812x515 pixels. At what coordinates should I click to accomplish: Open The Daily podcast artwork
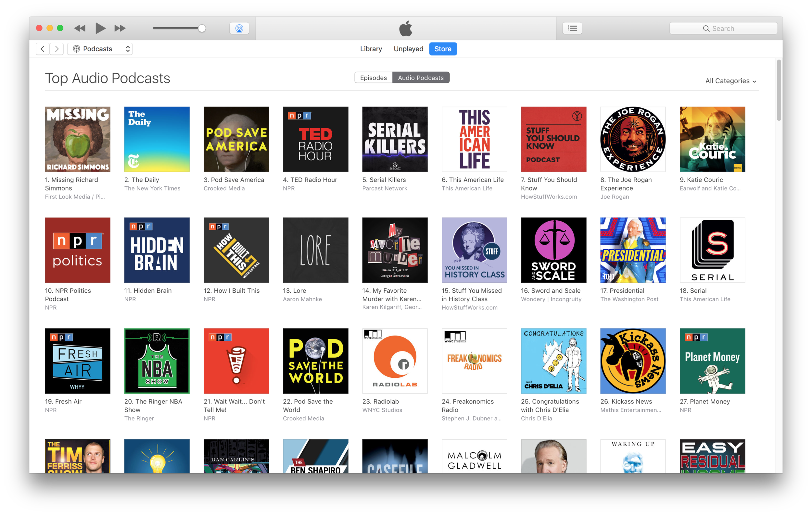[157, 140]
